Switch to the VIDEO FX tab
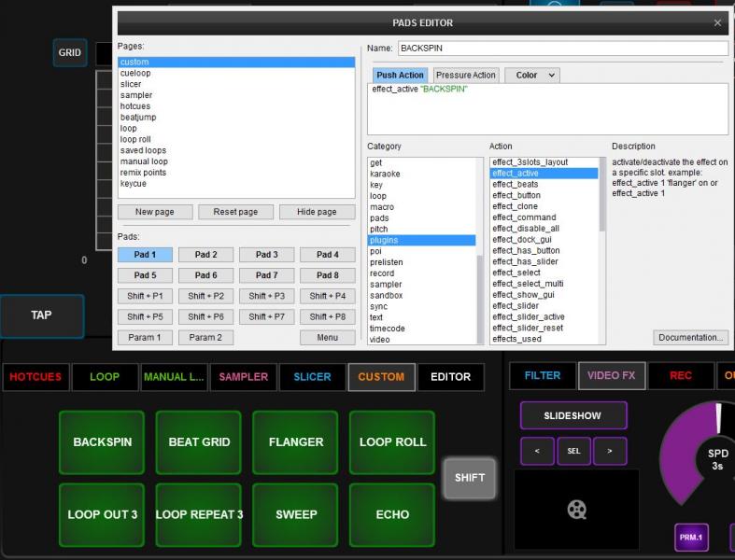The height and width of the screenshot is (560, 735). coord(611,375)
